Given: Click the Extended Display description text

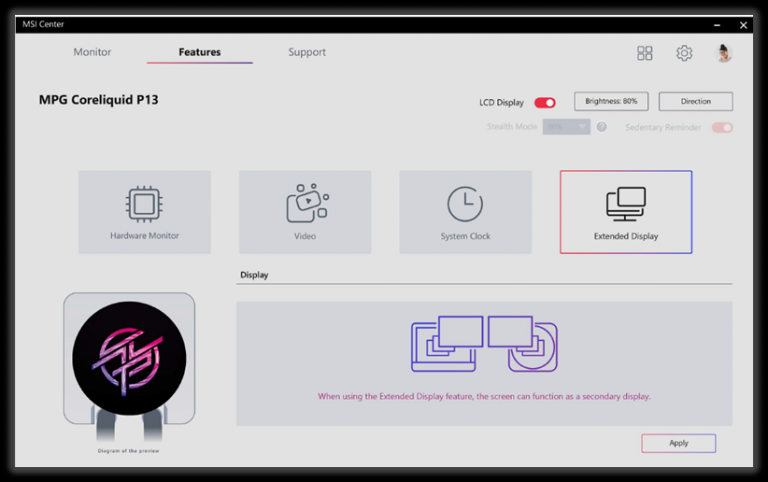Looking at the screenshot, I should point(484,396).
